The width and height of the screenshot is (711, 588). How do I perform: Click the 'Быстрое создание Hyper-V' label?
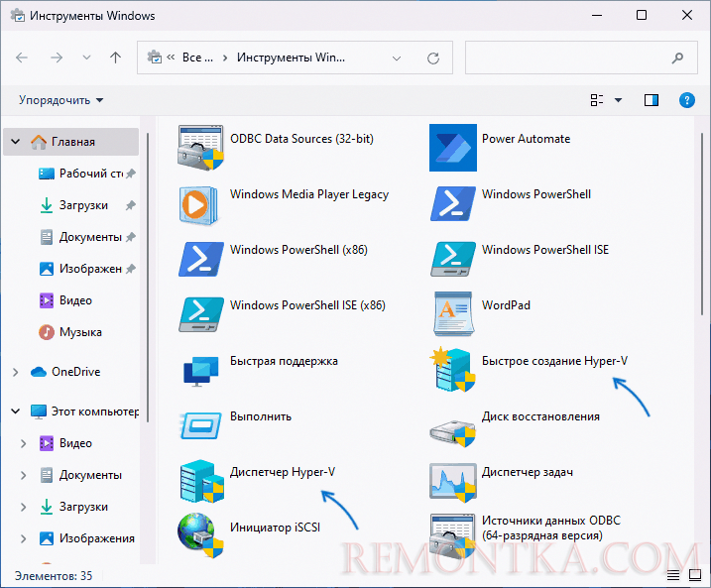pos(554,361)
